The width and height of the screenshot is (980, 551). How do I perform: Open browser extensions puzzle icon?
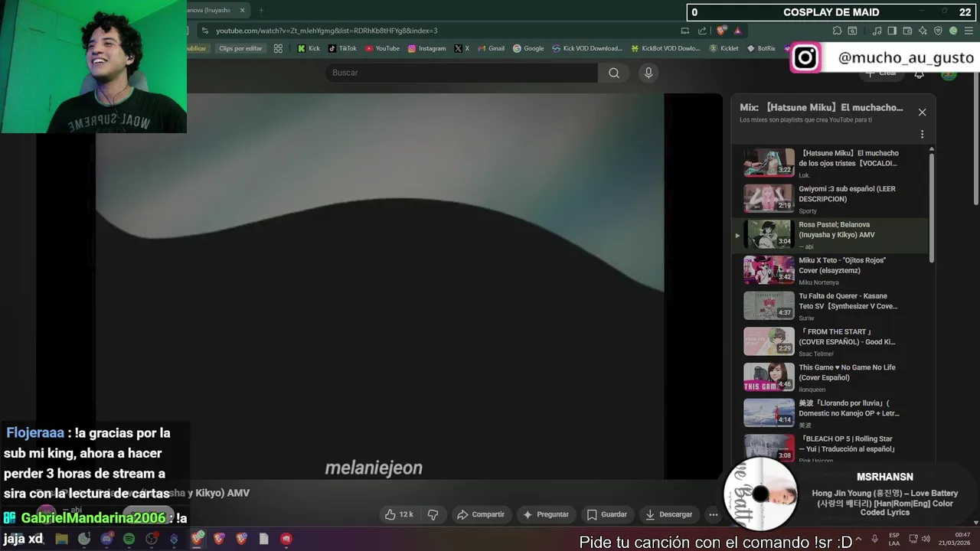click(837, 31)
